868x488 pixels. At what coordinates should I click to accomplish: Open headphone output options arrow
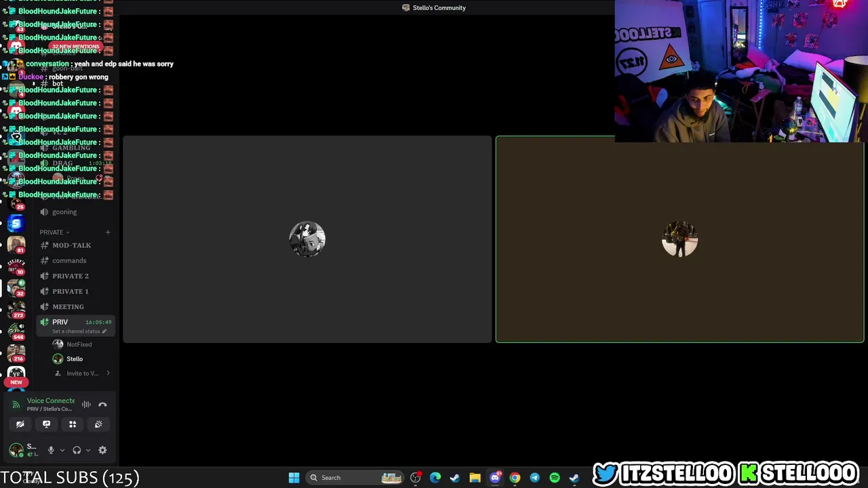(87, 450)
